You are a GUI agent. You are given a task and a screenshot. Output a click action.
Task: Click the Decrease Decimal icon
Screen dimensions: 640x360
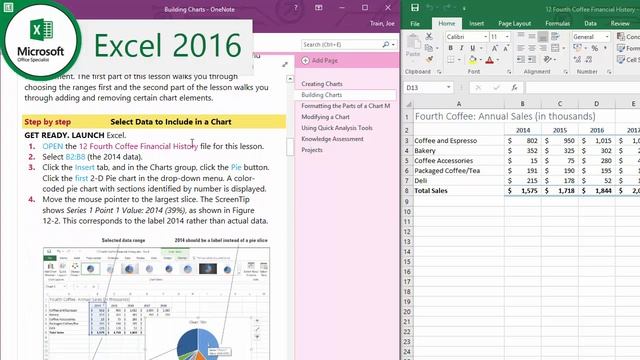coord(589,60)
